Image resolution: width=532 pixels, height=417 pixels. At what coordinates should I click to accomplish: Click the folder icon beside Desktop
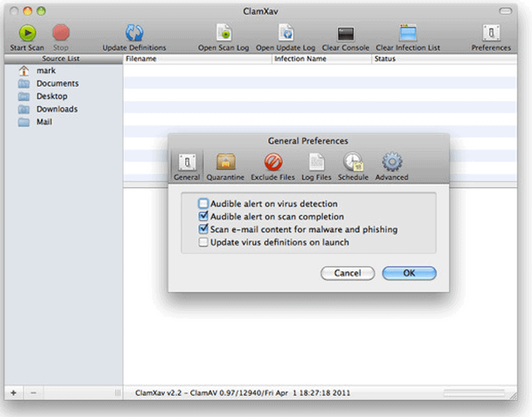click(24, 96)
